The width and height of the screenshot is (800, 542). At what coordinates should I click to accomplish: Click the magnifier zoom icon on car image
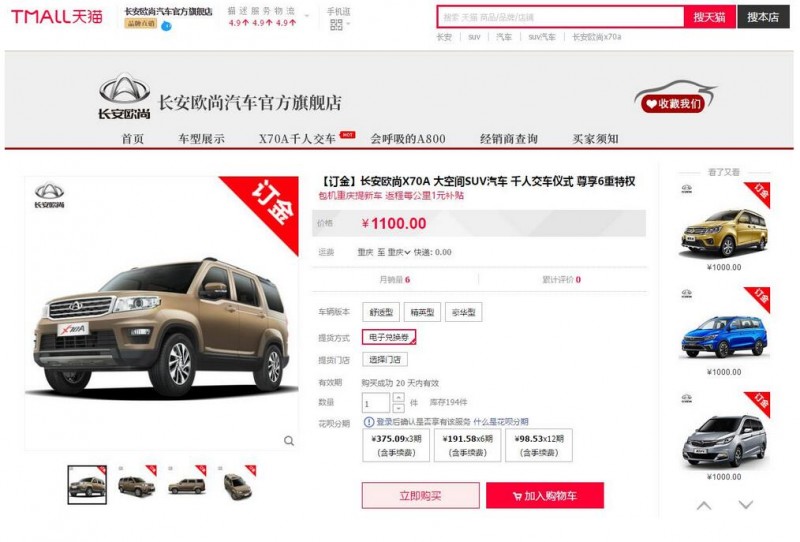[289, 441]
